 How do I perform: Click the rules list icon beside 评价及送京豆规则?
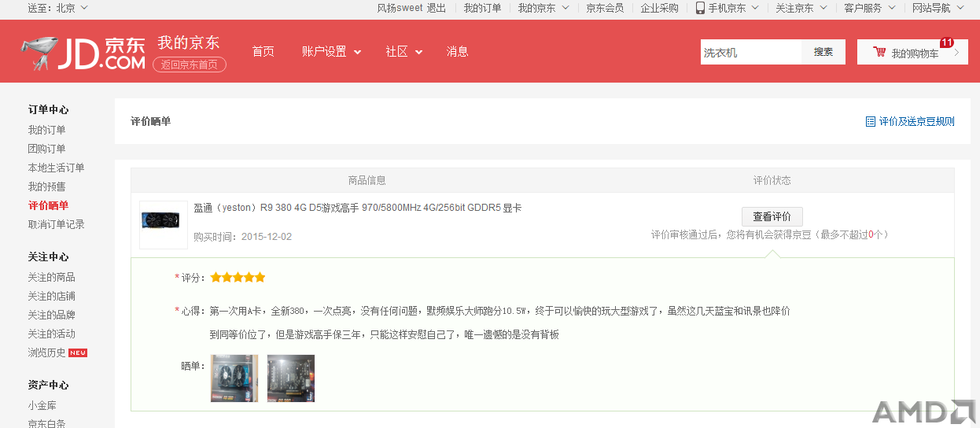click(870, 121)
